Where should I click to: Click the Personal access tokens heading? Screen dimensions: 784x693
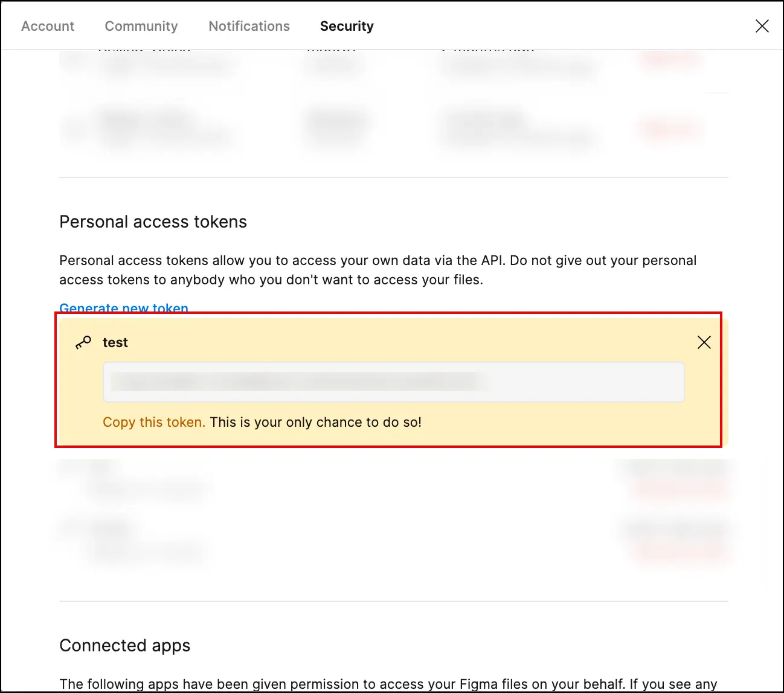[x=153, y=222]
